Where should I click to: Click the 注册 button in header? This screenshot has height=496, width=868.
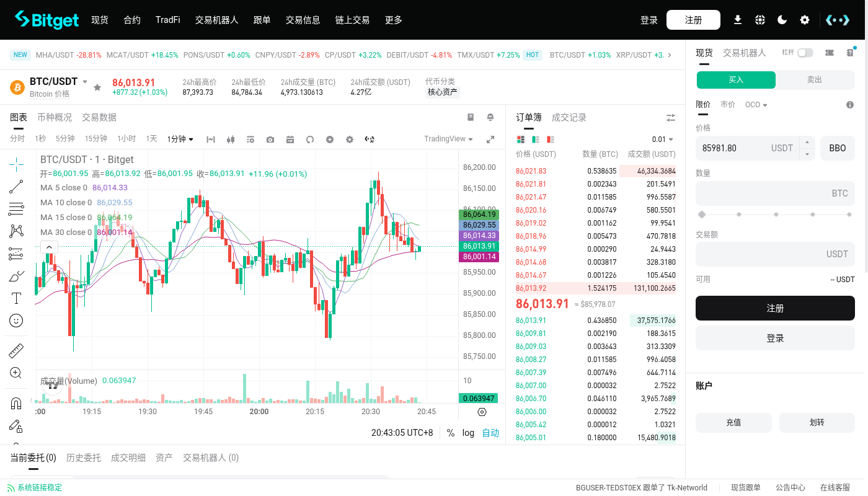[693, 20]
